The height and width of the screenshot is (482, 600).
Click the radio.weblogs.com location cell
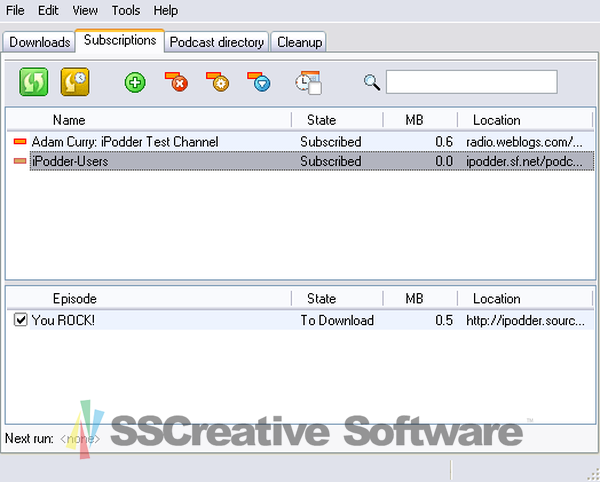[x=524, y=142]
